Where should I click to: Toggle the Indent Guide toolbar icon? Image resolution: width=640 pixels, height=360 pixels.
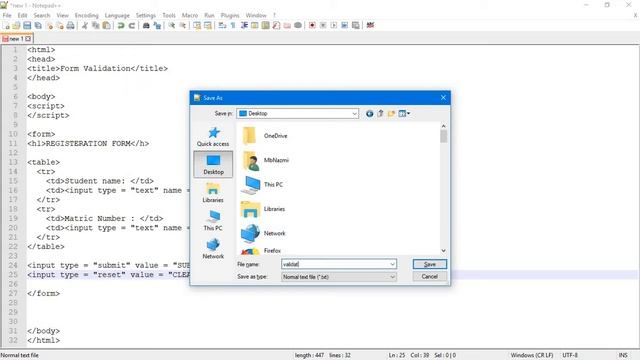(x=244, y=25)
